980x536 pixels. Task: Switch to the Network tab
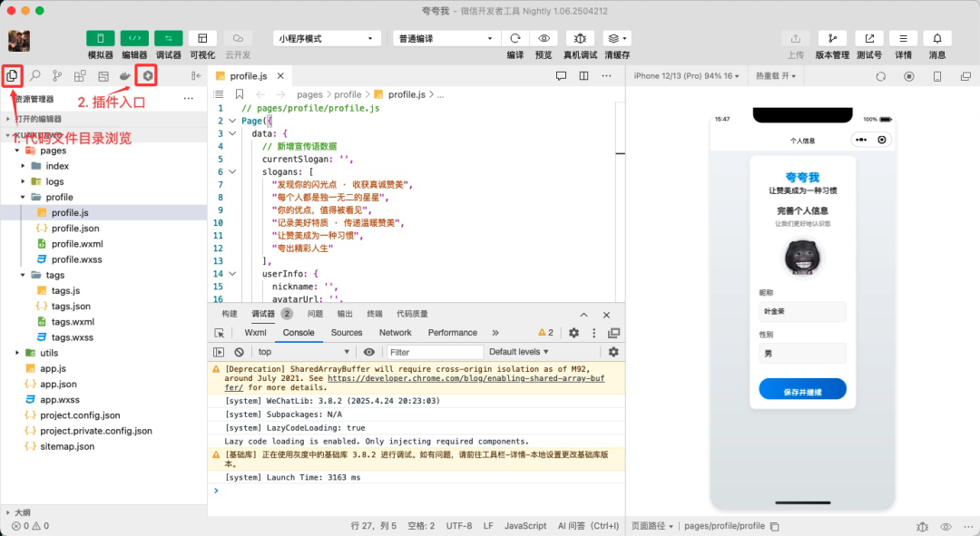[x=395, y=333]
